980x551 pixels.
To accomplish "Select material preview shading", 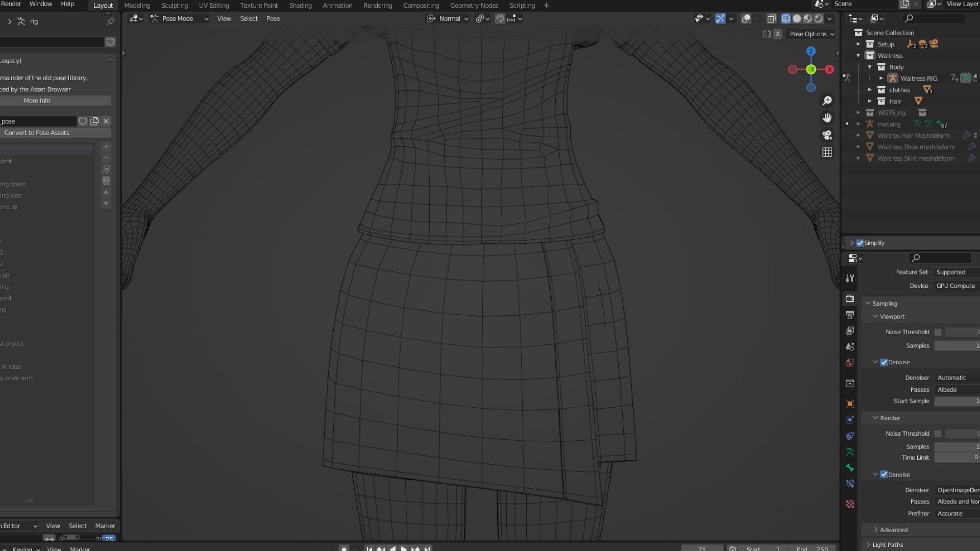I will coord(807,19).
